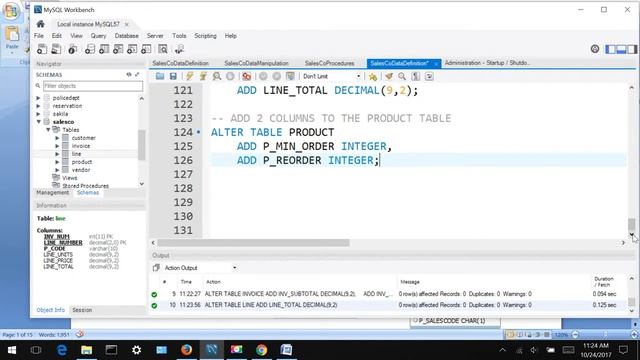Rollback transaction icon in editor toolbar
The height and width of the screenshot is (360, 640).
277,76
